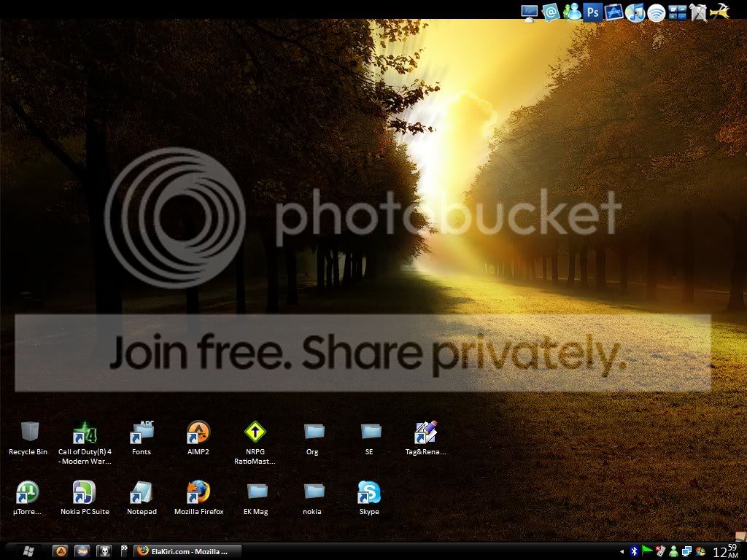Launch Skype from the desktop
The width and height of the screenshot is (747, 560).
coord(369,498)
